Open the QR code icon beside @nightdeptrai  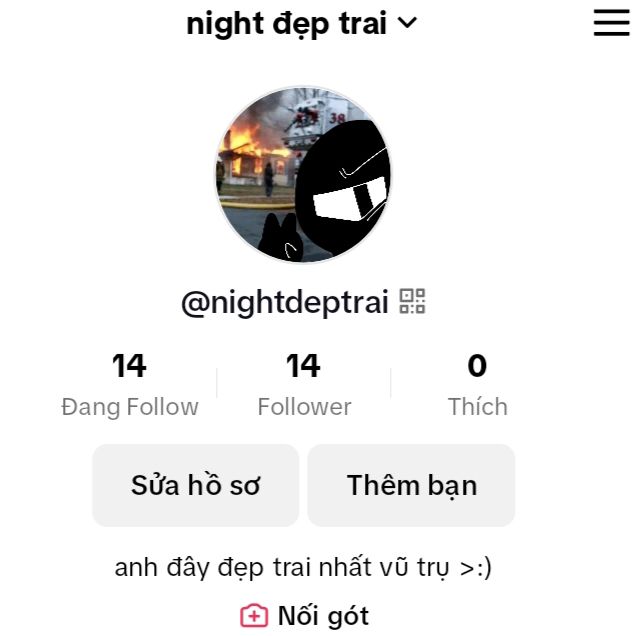[412, 301]
